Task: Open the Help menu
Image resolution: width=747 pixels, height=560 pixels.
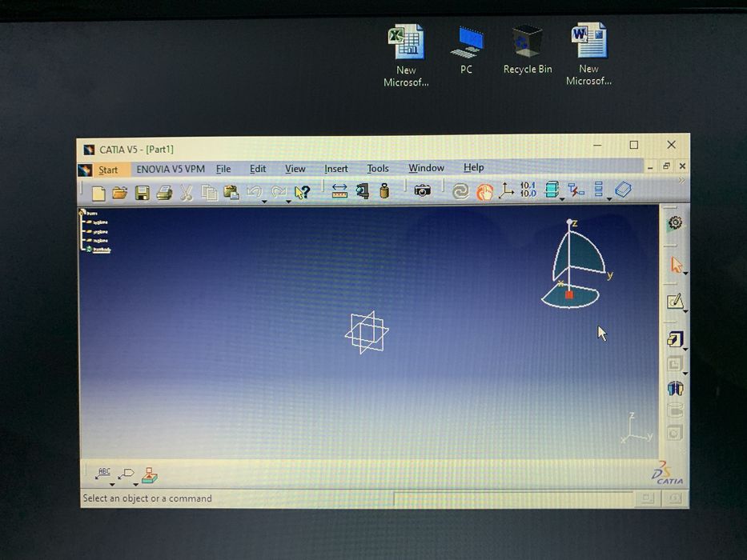Action: pyautogui.click(x=473, y=167)
